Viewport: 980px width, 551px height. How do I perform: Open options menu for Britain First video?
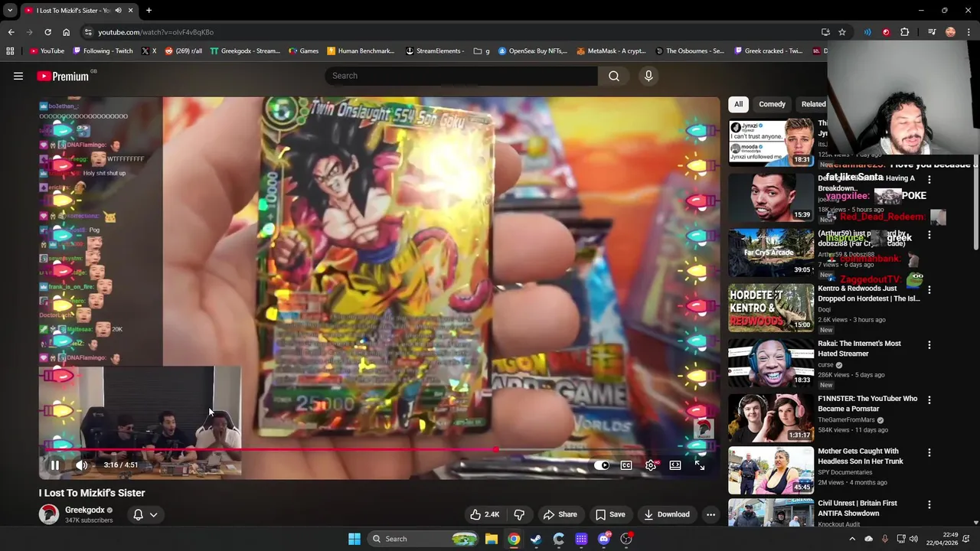[x=929, y=504]
